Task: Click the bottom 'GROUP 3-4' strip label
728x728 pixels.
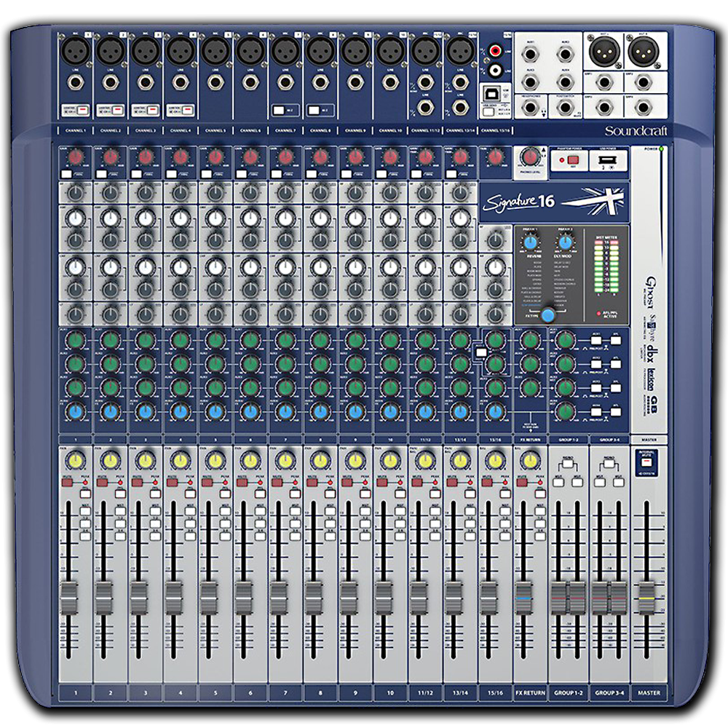Action: [609, 692]
